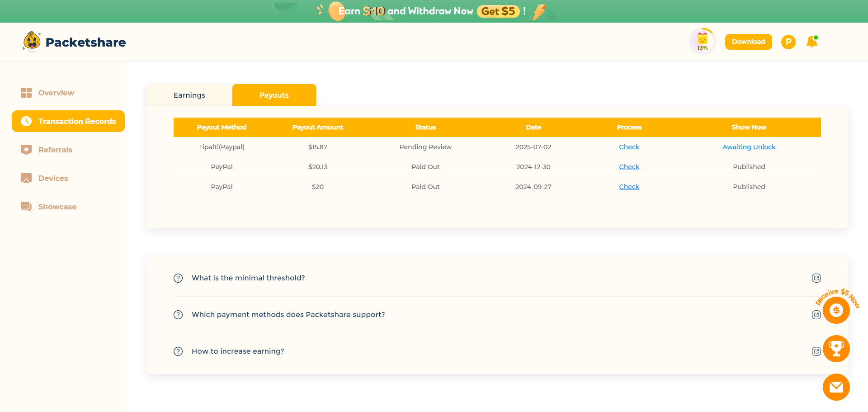The image size is (868, 412).
Task: Click the Process column header
Action: (629, 128)
